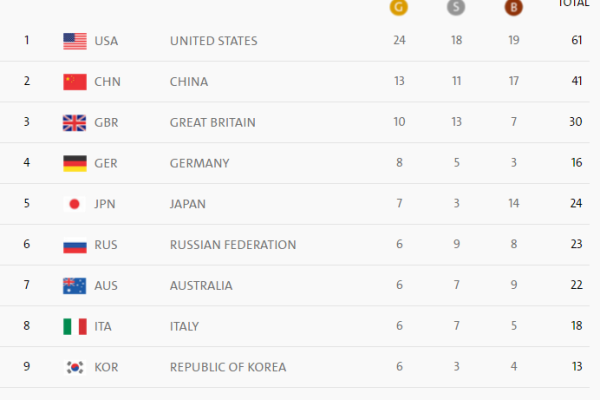Screen dimensions: 600x400
Task: Click Japan's total medal count 24
Action: pyautogui.click(x=577, y=204)
